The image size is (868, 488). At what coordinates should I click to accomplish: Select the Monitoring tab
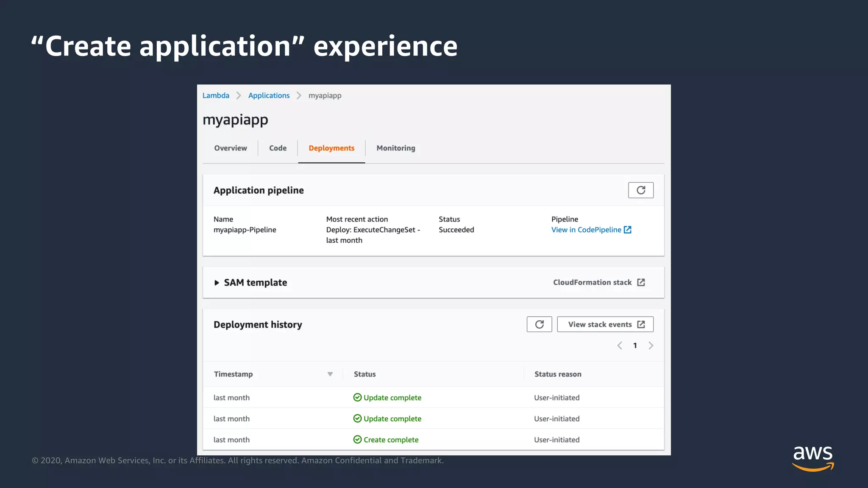pos(395,148)
